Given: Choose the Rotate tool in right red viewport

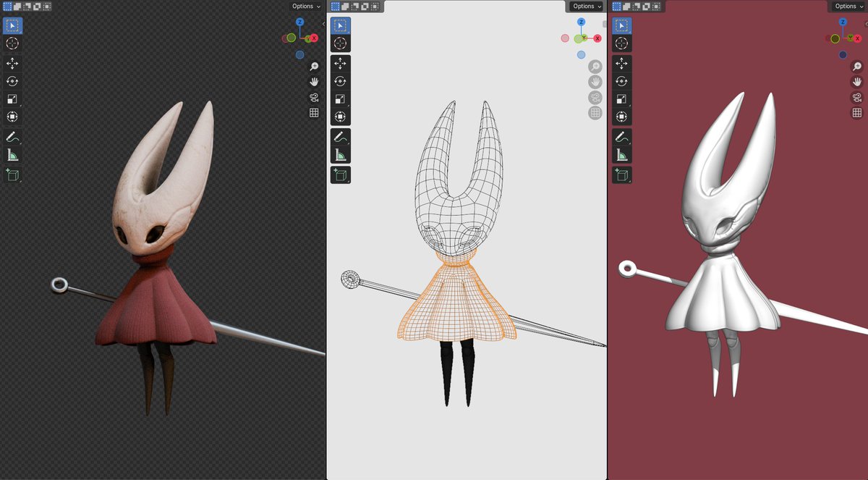Looking at the screenshot, I should (622, 81).
